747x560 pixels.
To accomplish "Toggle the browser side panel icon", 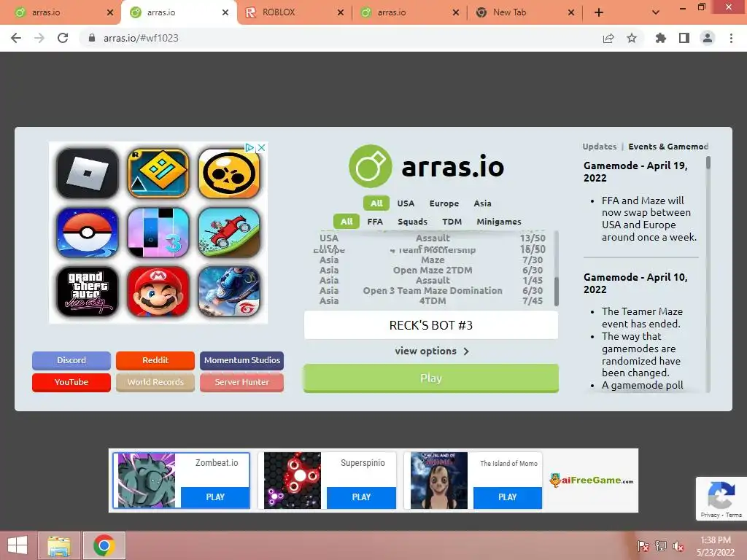I will 684,38.
